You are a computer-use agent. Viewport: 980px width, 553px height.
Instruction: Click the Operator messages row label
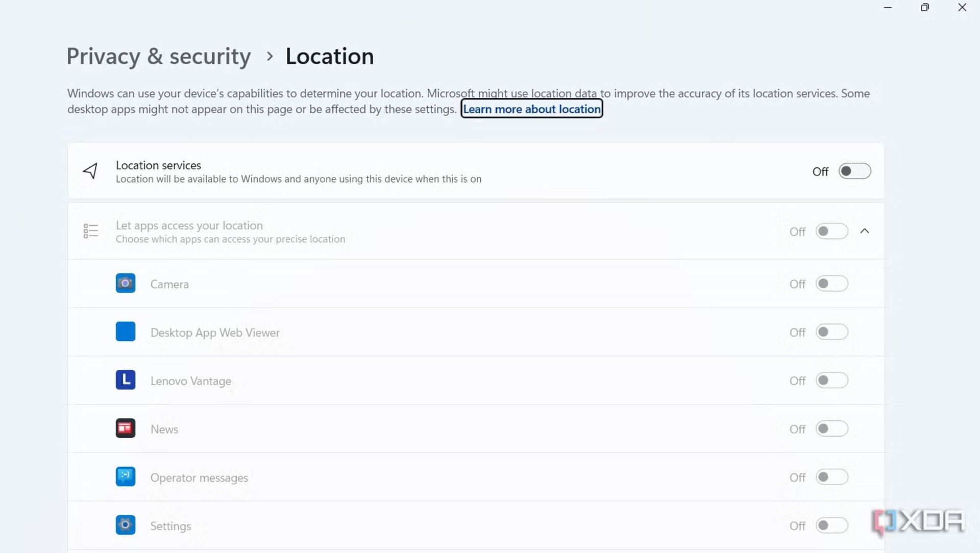point(199,477)
